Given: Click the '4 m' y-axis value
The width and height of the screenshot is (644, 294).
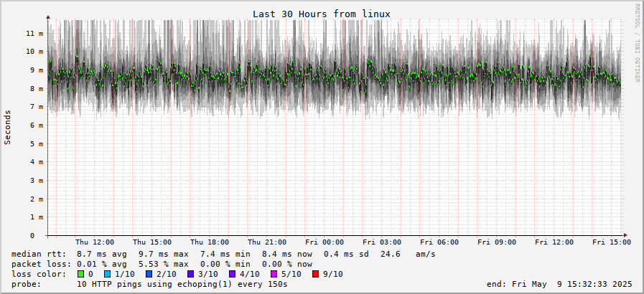Looking at the screenshot, I should [37, 162].
